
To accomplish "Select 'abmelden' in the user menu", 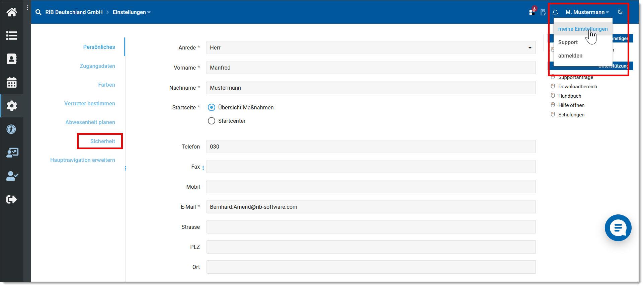I will click(x=570, y=56).
